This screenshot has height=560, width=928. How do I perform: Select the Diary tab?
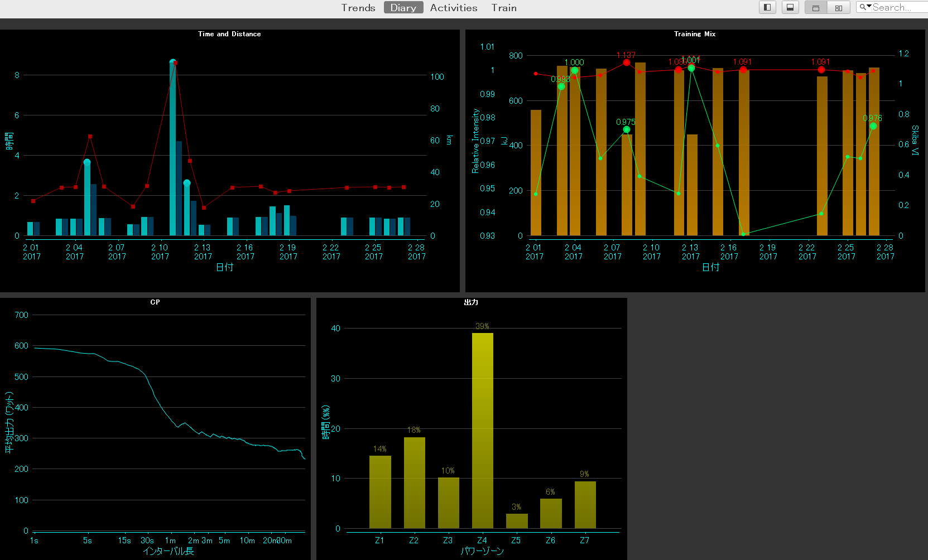coord(403,8)
